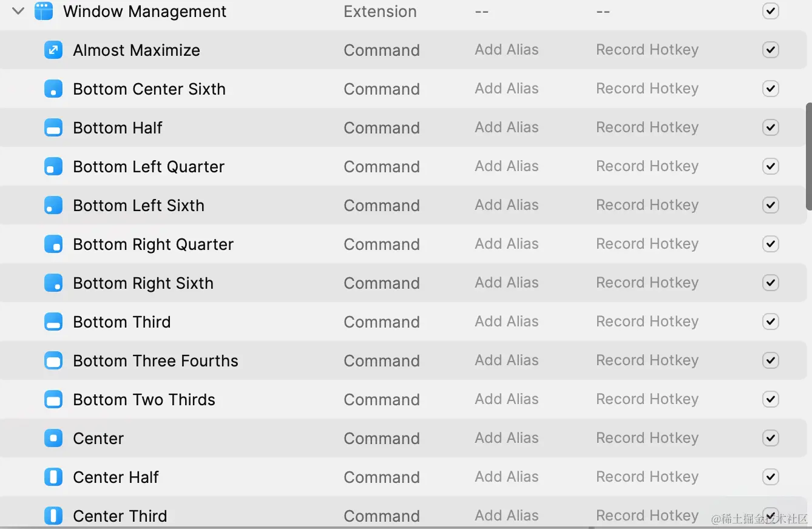Click the Bottom Center Sixth icon

(x=53, y=89)
